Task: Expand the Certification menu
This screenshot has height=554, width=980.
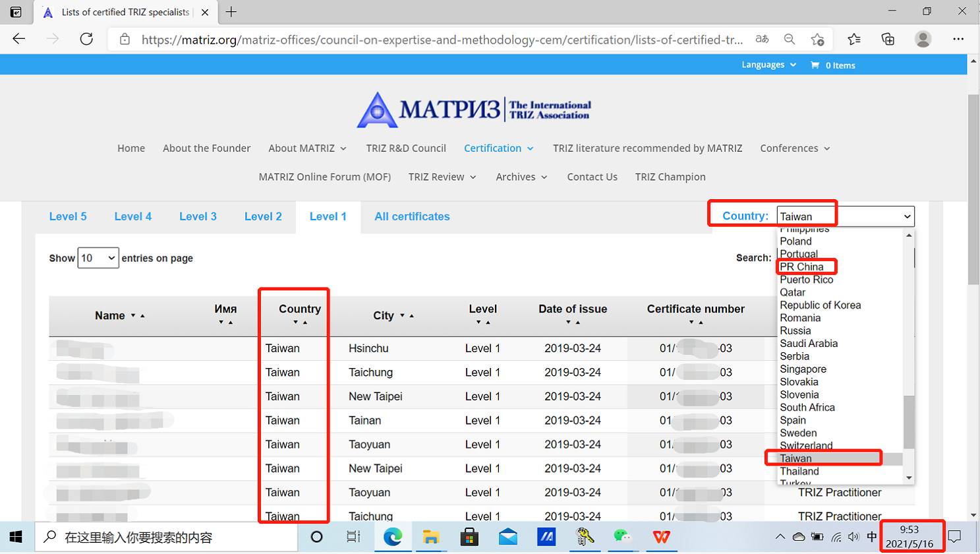Action: point(498,148)
